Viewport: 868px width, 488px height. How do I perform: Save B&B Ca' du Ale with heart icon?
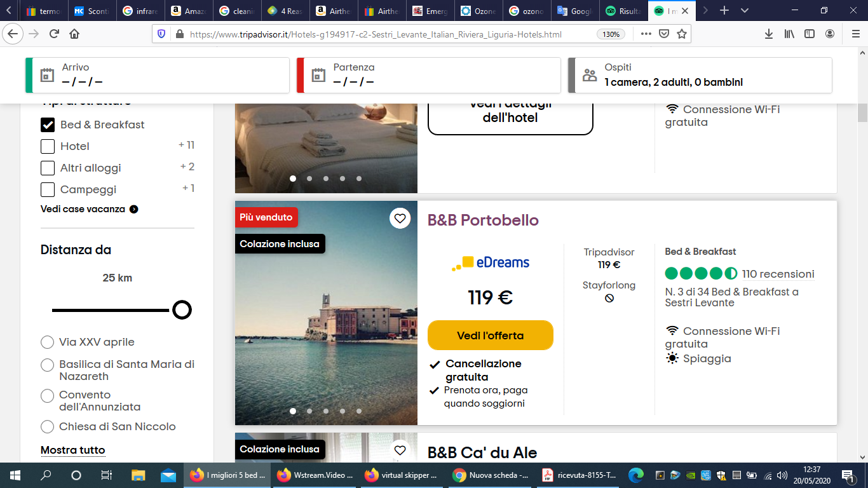[400, 450]
